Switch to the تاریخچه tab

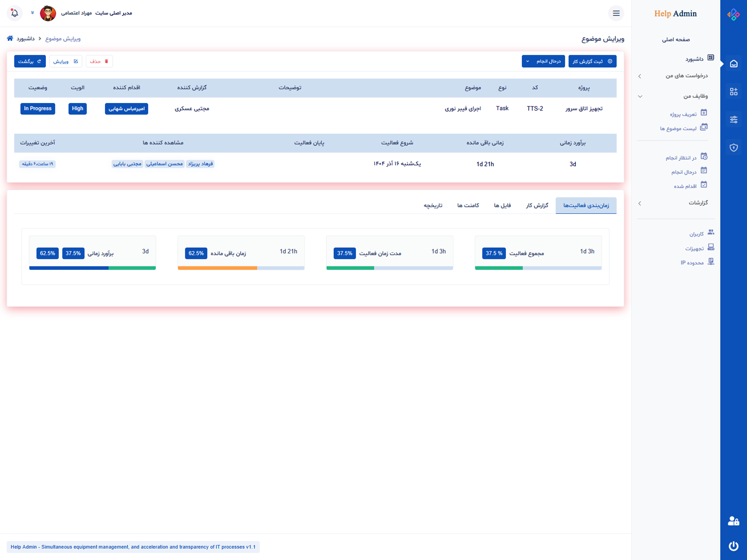433,205
